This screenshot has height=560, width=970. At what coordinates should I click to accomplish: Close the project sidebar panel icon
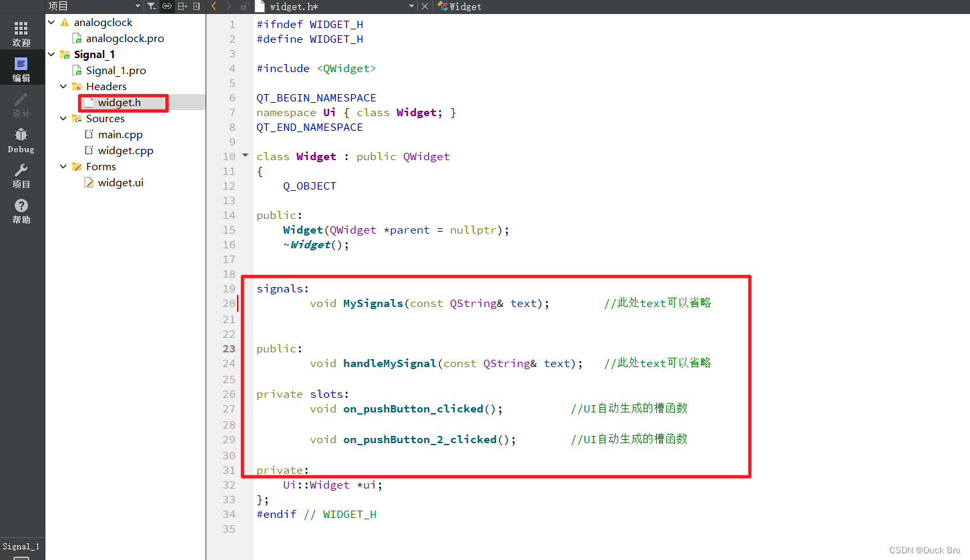196,6
